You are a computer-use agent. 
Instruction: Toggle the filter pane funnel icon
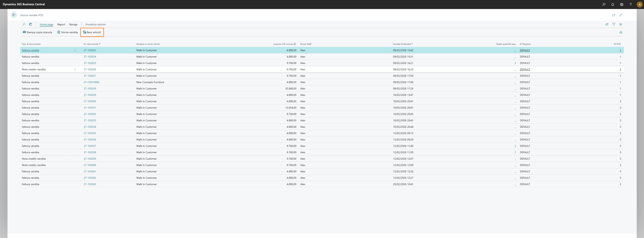pos(613,24)
